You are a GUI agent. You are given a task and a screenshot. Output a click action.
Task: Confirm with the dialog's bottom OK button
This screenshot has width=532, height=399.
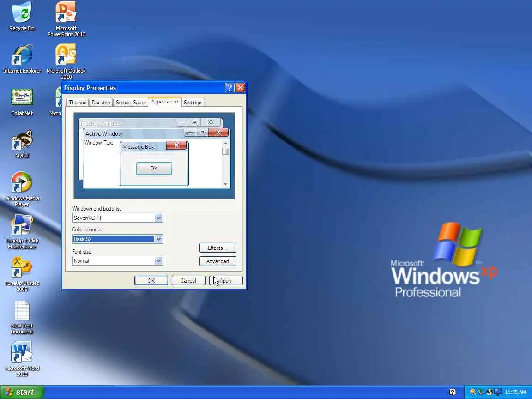coord(151,281)
